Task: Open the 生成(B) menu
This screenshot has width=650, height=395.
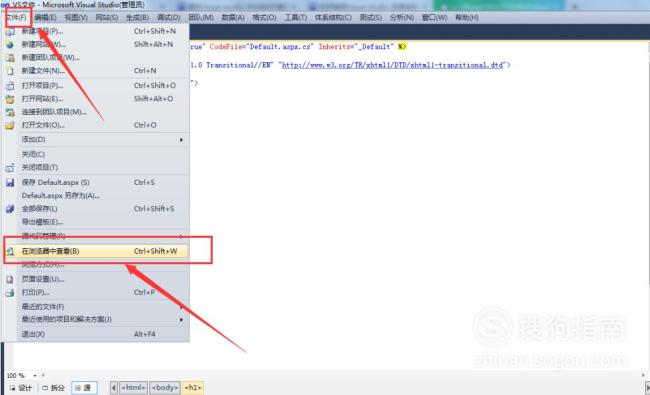Action: 138,17
